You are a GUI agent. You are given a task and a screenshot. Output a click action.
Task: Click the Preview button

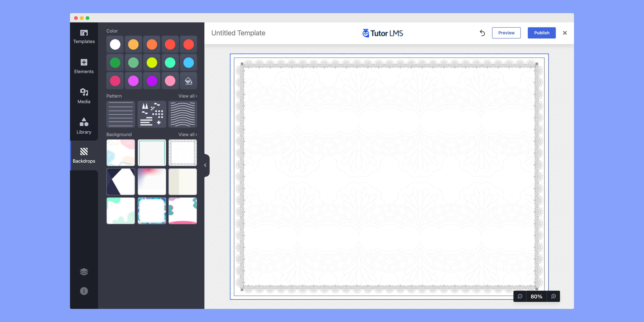point(506,33)
